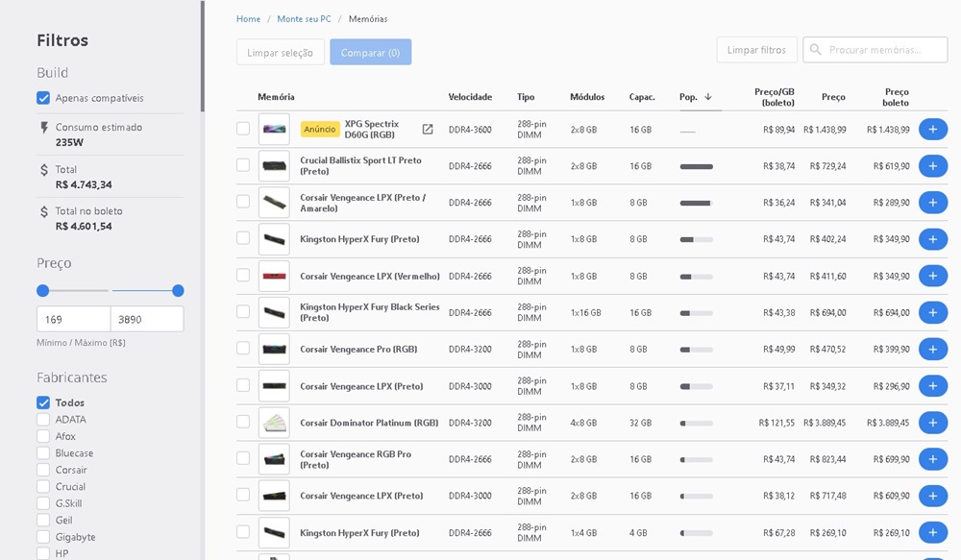
Task: Add Corsair Dominator Platinum (RGB) memory
Action: pos(933,423)
